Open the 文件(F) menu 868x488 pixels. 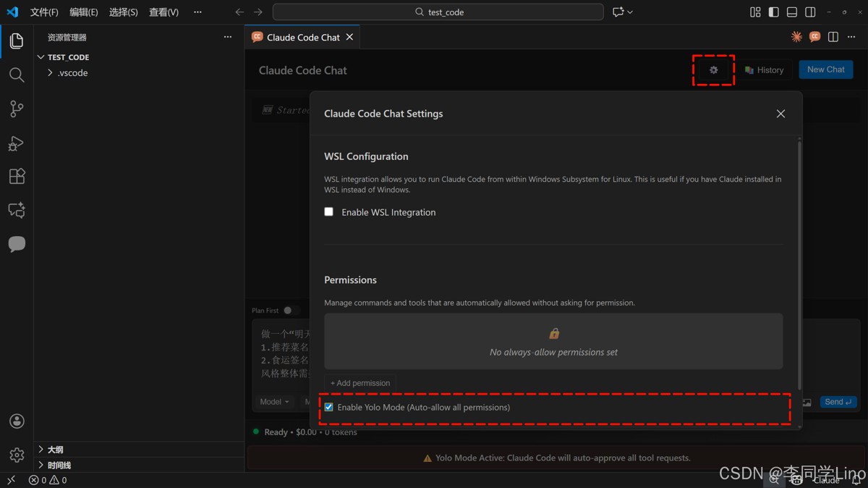click(44, 12)
